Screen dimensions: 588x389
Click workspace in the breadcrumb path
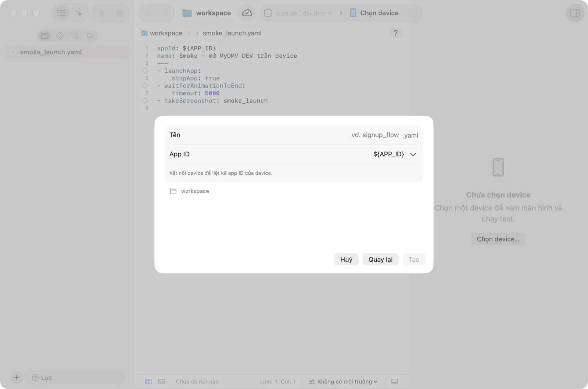(162, 33)
